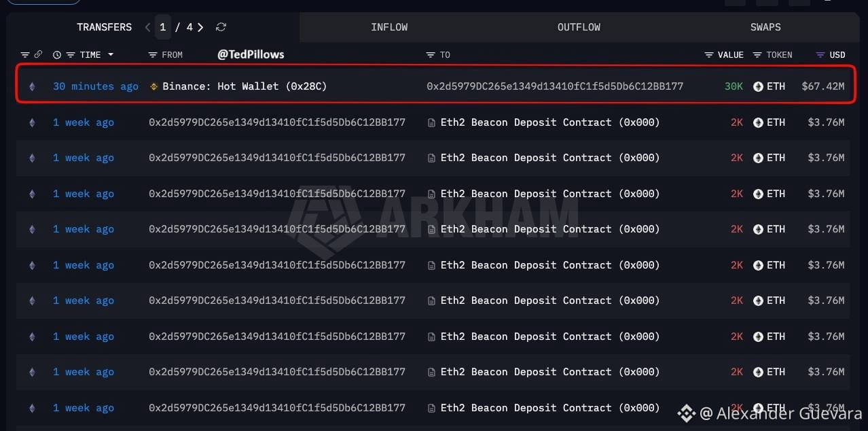This screenshot has height=431, width=868.
Task: Open recipient address in the Binance transfer row
Action: 555,86
